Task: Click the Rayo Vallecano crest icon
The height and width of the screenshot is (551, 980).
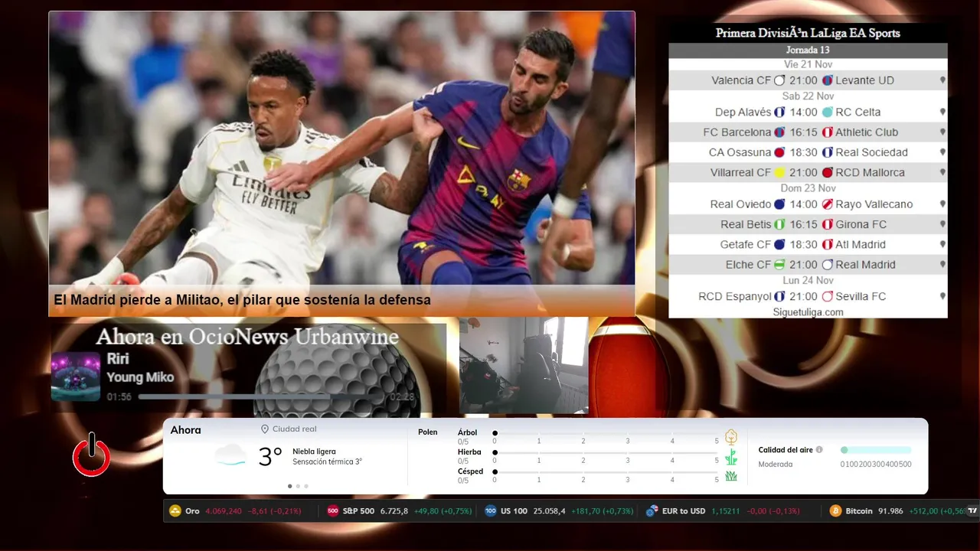Action: (x=828, y=204)
